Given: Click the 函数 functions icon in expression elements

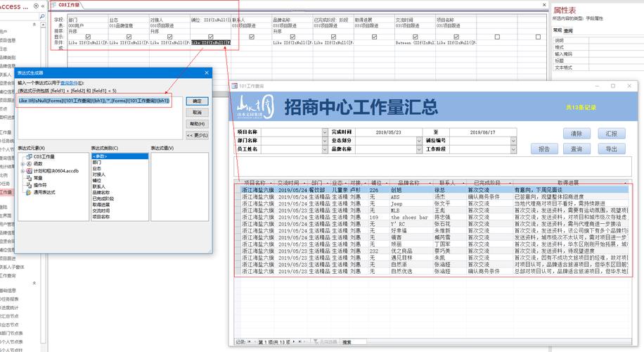Looking at the screenshot, I should pos(29,163).
